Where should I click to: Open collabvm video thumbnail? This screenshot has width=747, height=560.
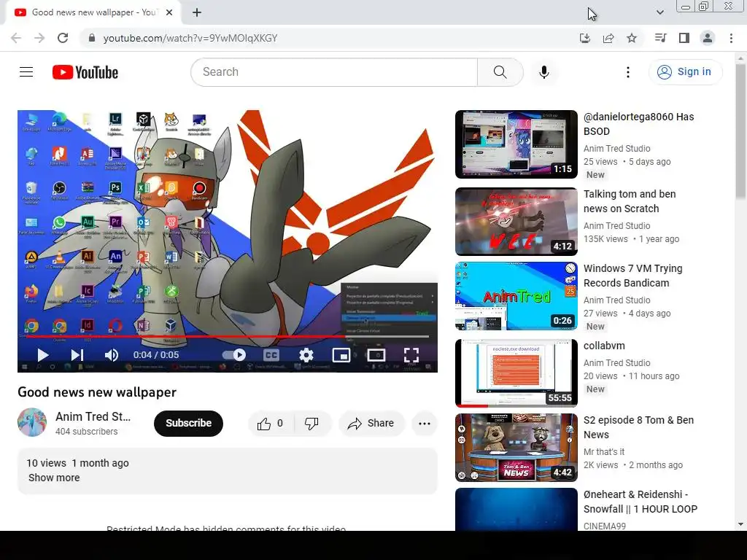516,373
